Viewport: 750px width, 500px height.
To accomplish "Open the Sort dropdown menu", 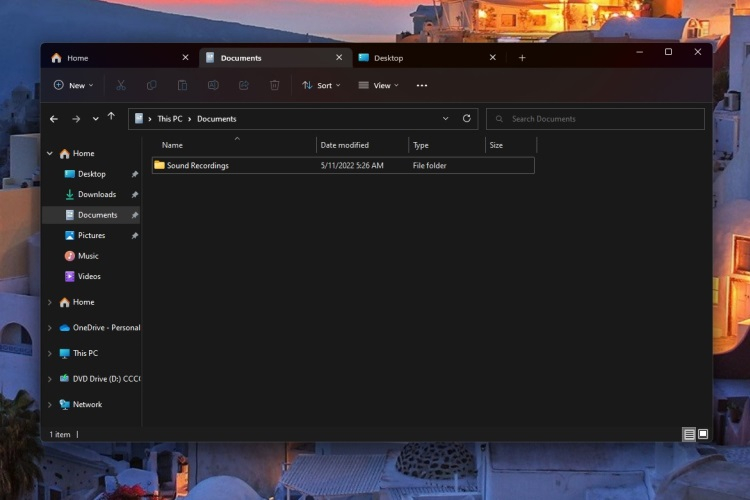I will coord(321,86).
